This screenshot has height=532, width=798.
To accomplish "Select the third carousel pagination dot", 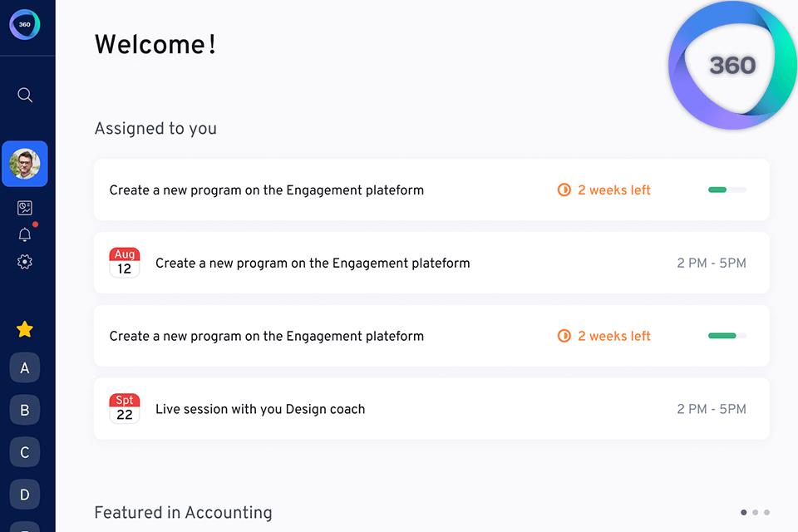I will [x=766, y=512].
